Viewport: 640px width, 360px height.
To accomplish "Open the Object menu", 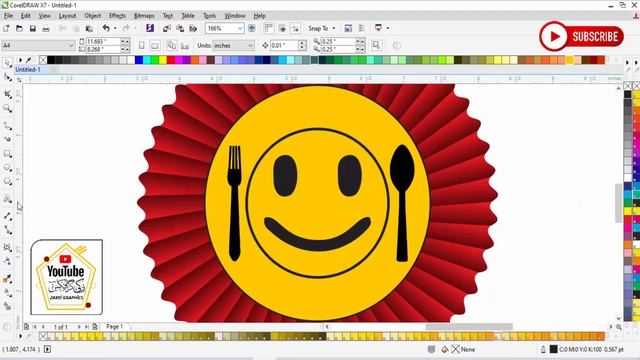I will [x=93, y=16].
